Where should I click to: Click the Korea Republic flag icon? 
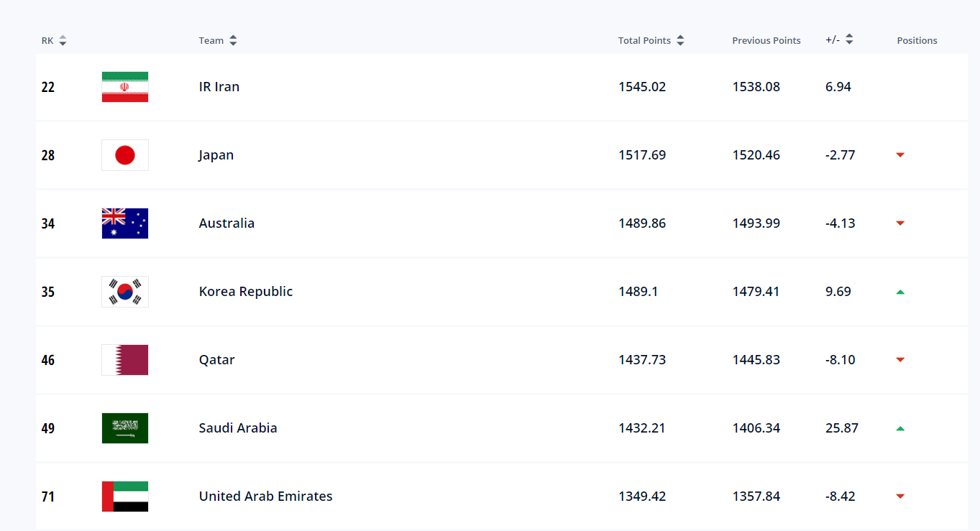(125, 292)
